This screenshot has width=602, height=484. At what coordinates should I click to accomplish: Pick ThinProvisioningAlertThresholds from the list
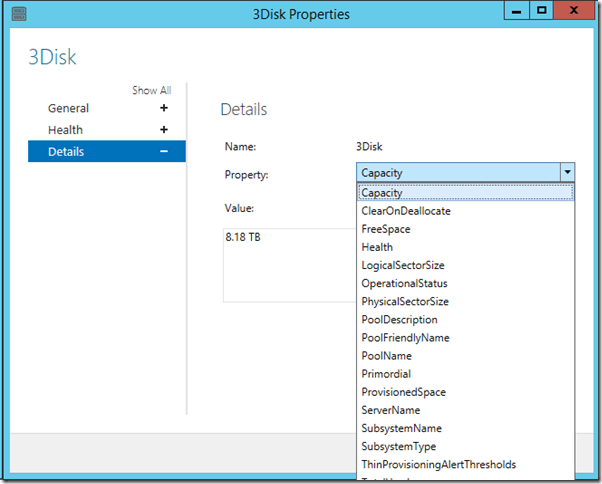(438, 464)
